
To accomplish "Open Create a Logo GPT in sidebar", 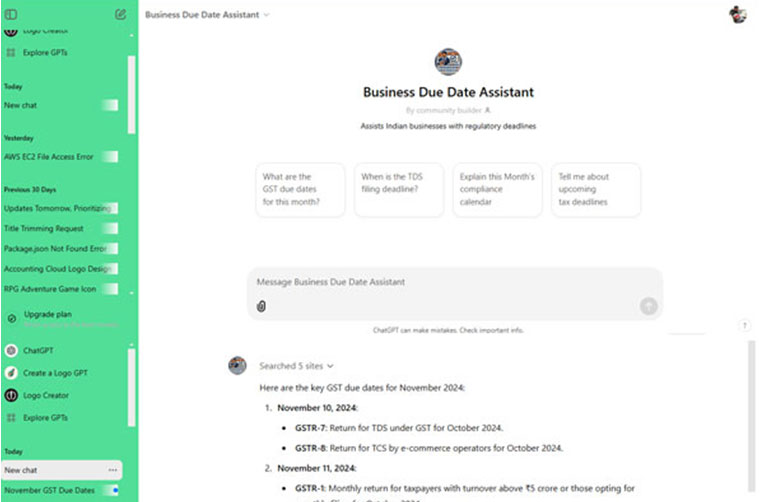I will click(x=54, y=373).
